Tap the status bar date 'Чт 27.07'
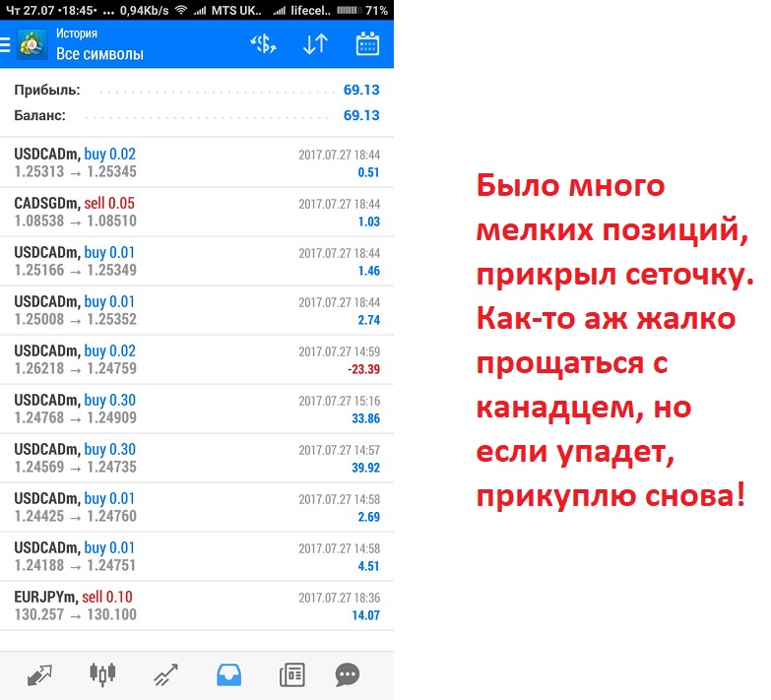This screenshot has width=771, height=700. tap(29, 10)
